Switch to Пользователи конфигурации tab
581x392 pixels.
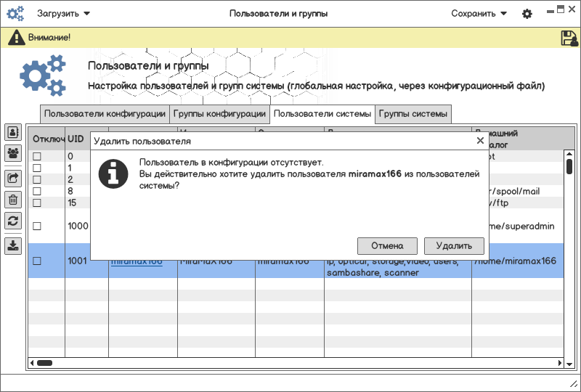click(x=105, y=114)
